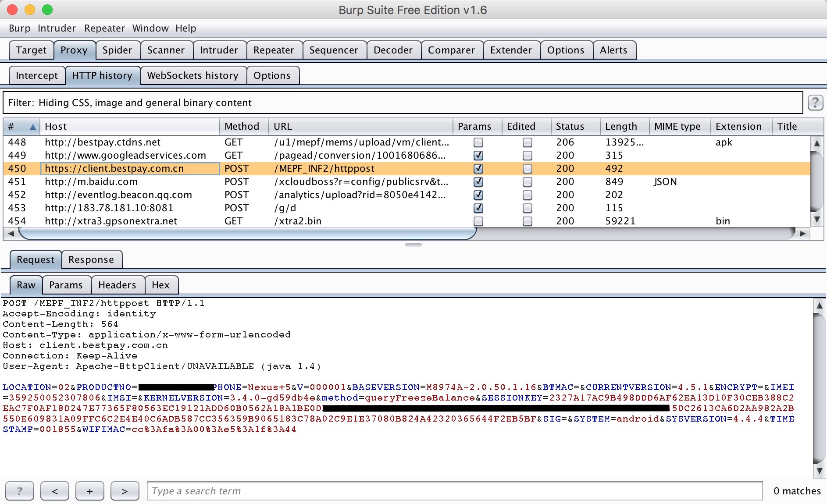Image resolution: width=827 pixels, height=504 pixels.
Task: Toggle Params checkbox for row 450
Action: [x=478, y=169]
